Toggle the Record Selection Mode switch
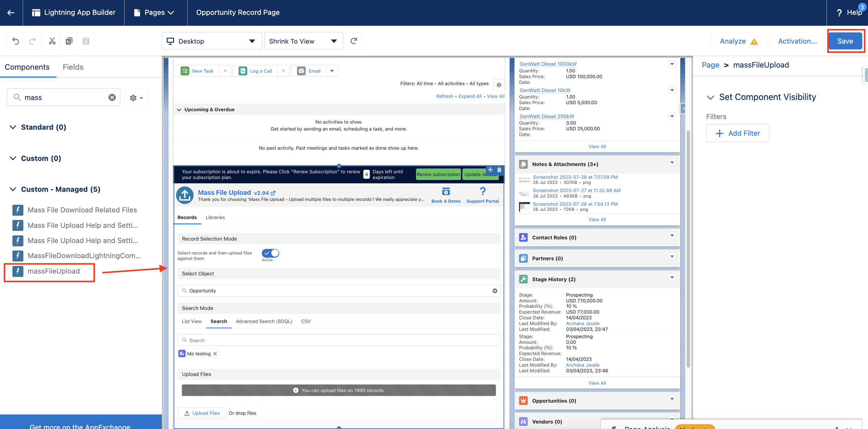 (x=270, y=253)
